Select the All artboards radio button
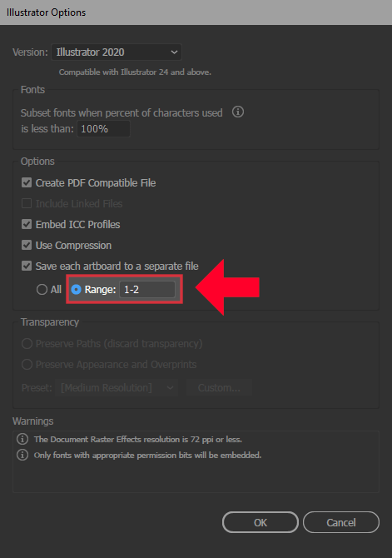The image size is (392, 558). (42, 290)
